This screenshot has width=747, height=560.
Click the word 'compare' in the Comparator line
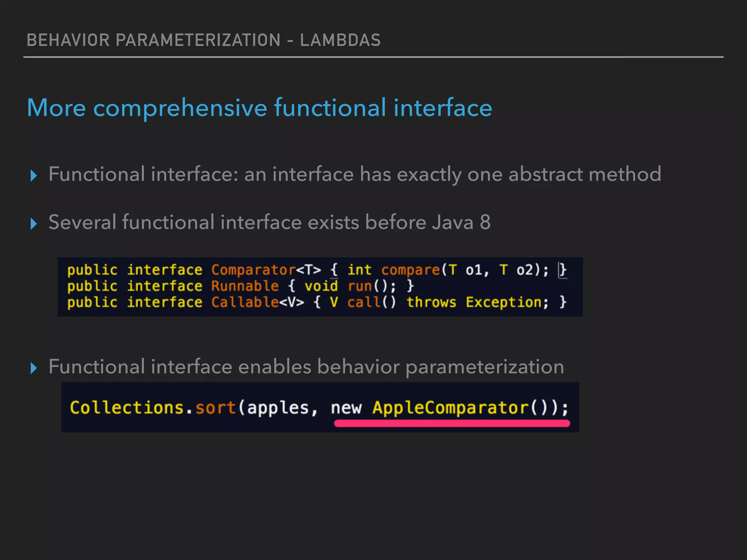(410, 270)
